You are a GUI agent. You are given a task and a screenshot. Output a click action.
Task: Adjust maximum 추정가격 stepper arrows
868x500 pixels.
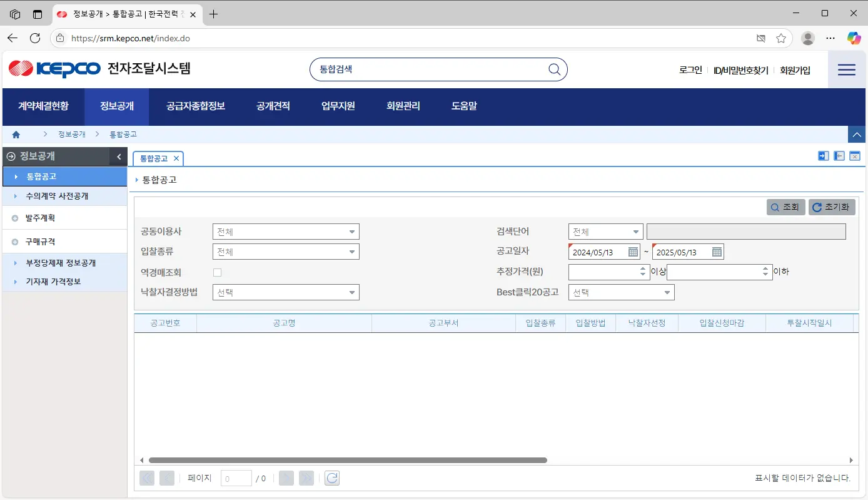click(x=765, y=272)
